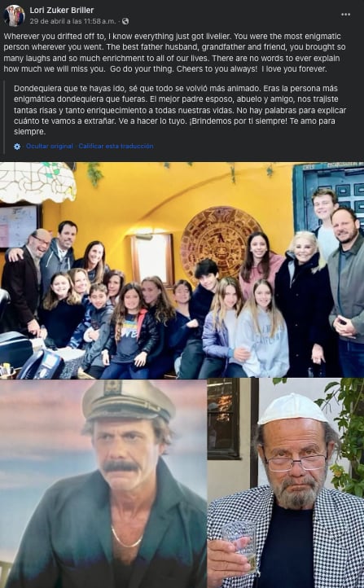364x588 pixels.
Task: Open the family group photo
Action: (182, 270)
